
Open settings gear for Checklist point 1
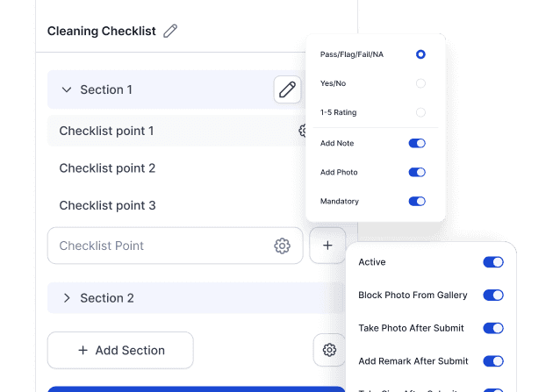point(303,131)
